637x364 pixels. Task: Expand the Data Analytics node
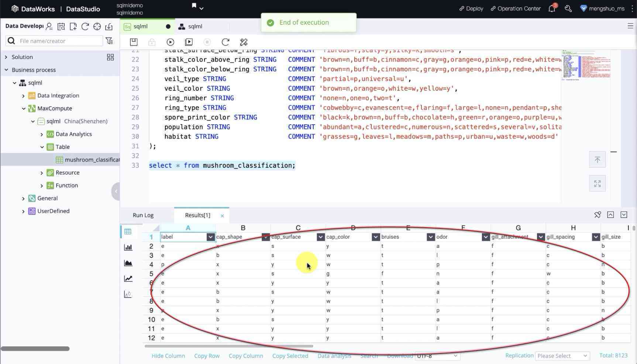42,134
